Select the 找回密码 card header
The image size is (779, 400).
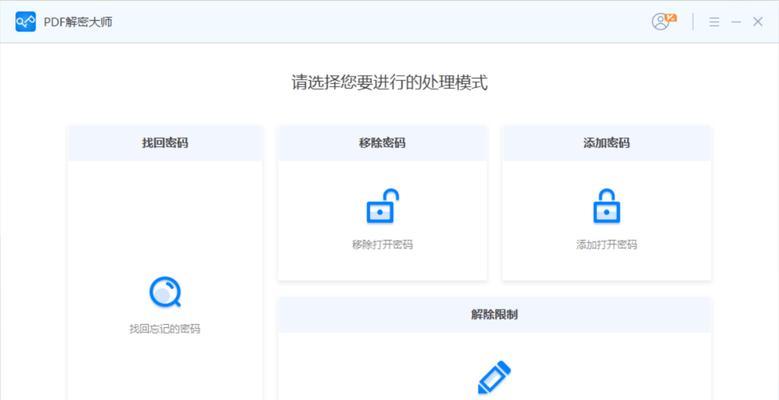coord(165,143)
